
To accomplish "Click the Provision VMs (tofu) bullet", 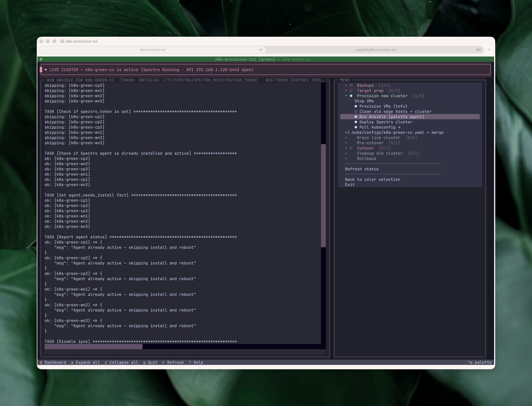I will (x=356, y=106).
